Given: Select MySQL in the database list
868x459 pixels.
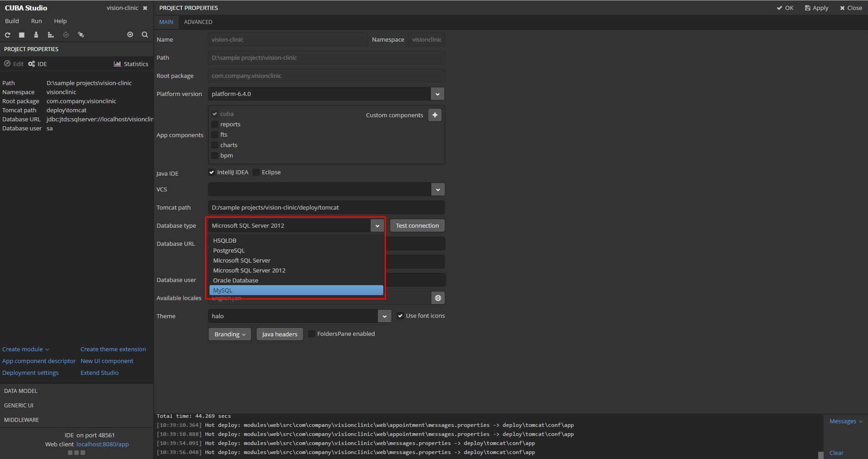Looking at the screenshot, I should point(296,291).
